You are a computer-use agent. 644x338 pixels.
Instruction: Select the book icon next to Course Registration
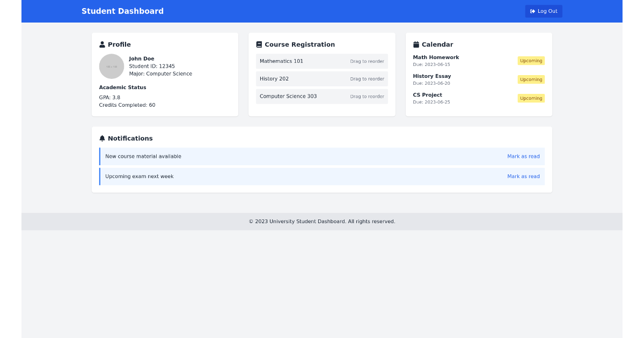260,44
